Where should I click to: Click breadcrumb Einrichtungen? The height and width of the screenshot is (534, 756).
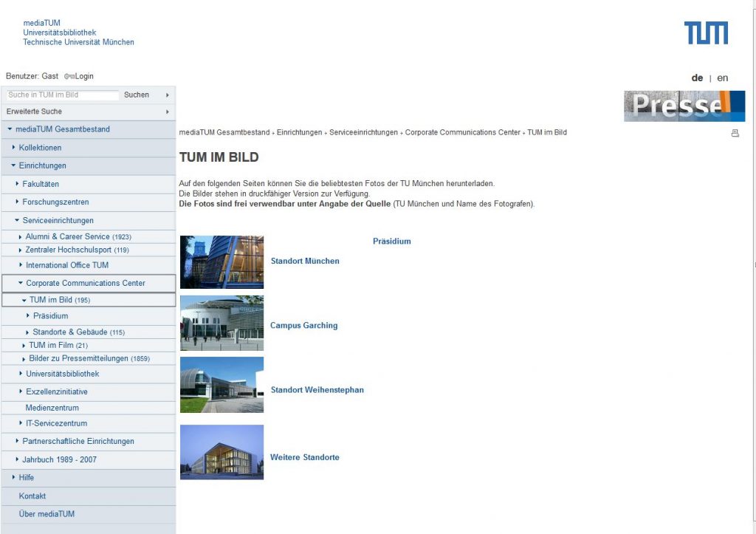300,132
